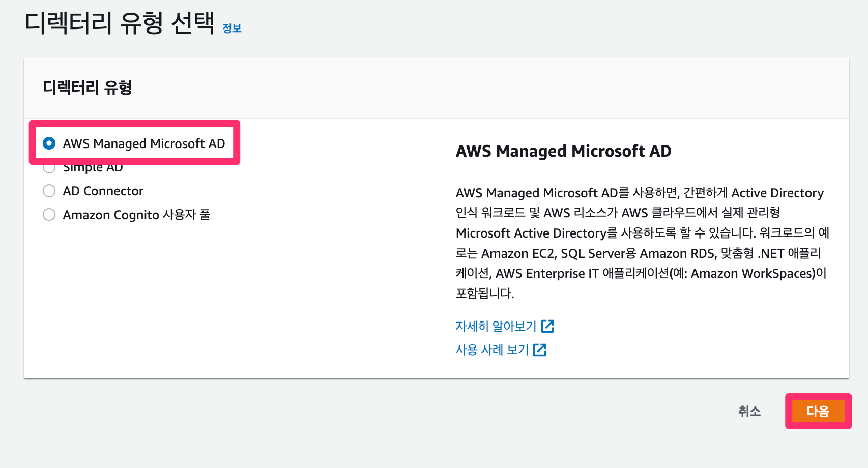868x468 pixels.
Task: Open the 정보 info link
Action: (x=232, y=28)
